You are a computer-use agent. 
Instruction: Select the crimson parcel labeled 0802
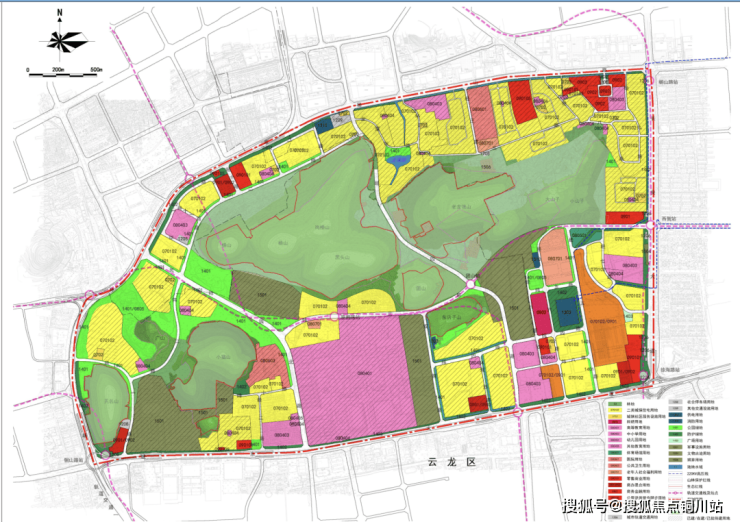[x=541, y=314]
